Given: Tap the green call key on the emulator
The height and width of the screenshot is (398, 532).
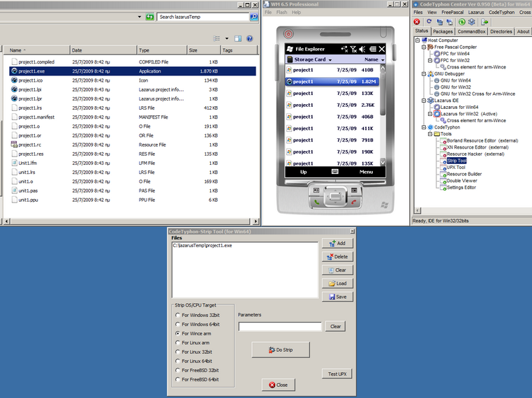Looking at the screenshot, I should 316,202.
